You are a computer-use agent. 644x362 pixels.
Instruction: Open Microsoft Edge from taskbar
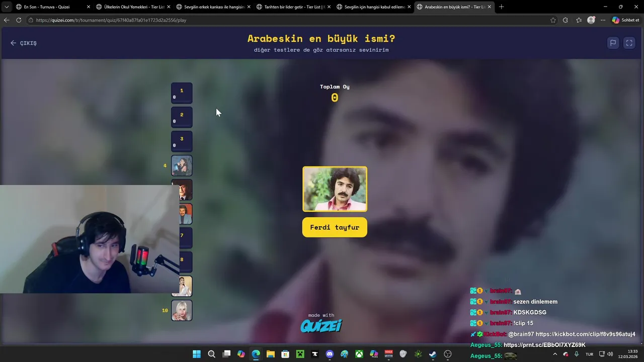pyautogui.click(x=256, y=354)
